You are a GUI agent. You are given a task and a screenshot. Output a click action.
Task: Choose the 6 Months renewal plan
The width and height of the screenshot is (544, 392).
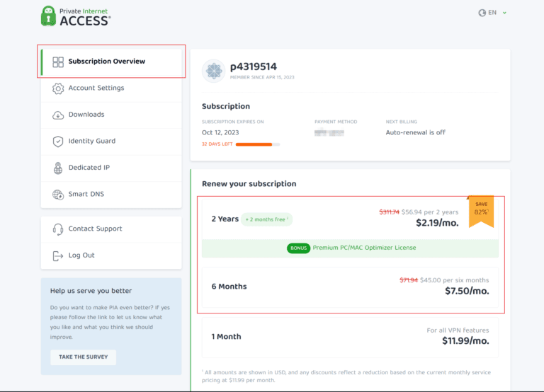tap(350, 287)
